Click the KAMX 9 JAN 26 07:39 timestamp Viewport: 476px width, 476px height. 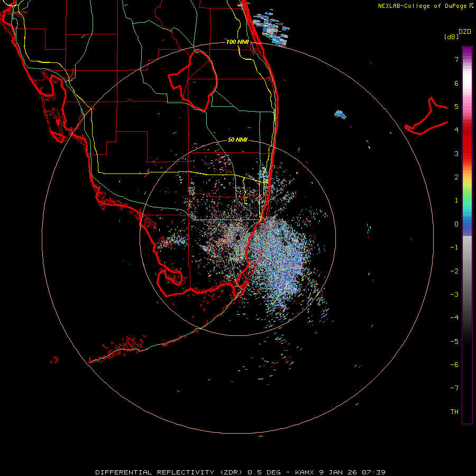coord(340,472)
